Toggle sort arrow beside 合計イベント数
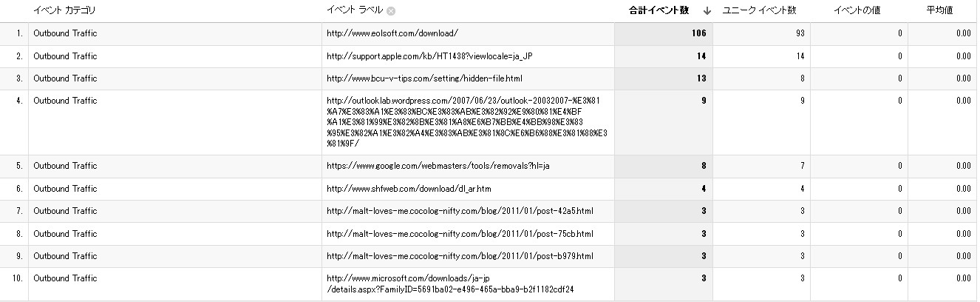This screenshot has height=302, width=980. 707,10
